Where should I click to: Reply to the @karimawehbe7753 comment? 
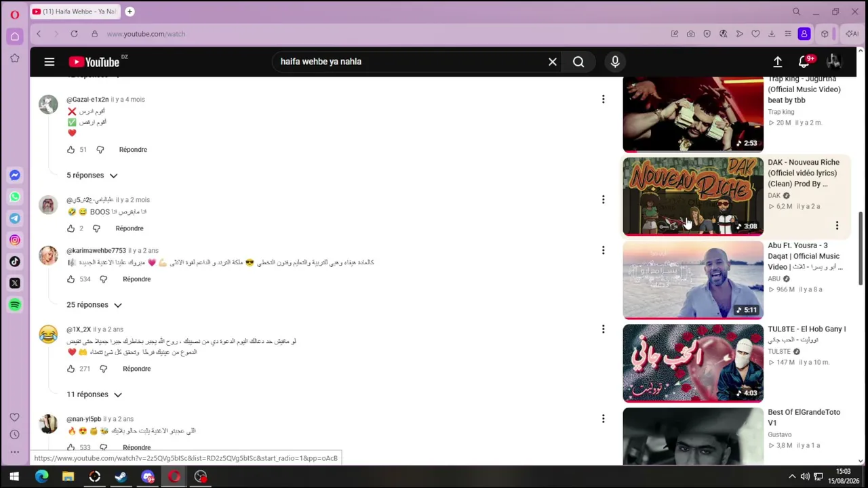click(136, 279)
